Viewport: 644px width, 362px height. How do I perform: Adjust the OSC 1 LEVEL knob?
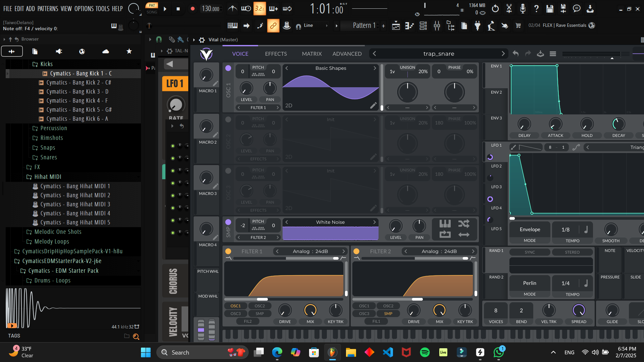pos(246,88)
